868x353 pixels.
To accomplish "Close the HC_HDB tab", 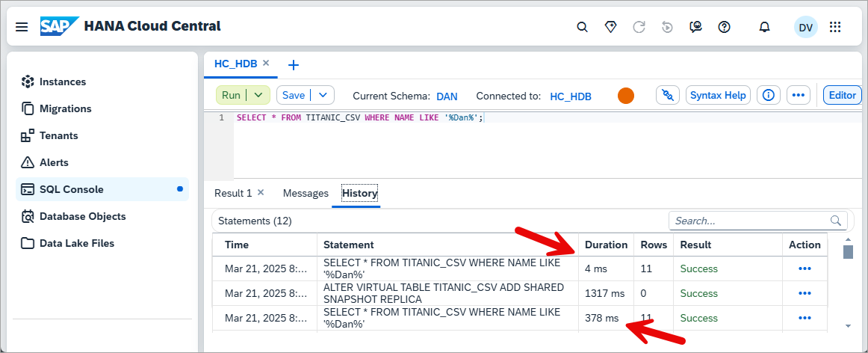I will point(266,63).
